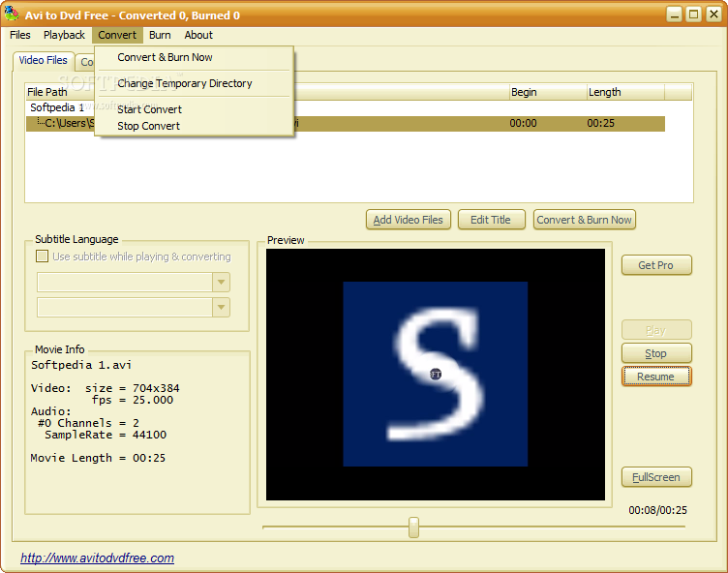Viewport: 728px width, 573px height.
Task: Open the Playback menu
Action: click(x=64, y=35)
